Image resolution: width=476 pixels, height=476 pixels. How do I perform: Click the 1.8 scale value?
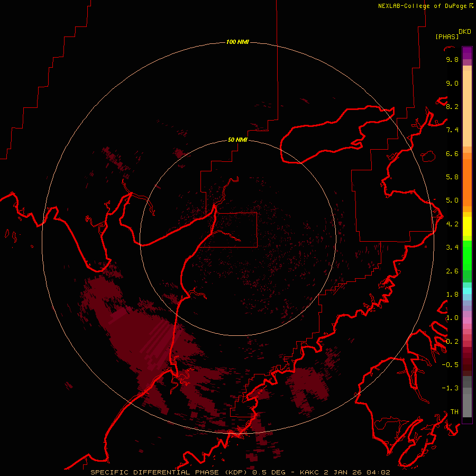[452, 295]
